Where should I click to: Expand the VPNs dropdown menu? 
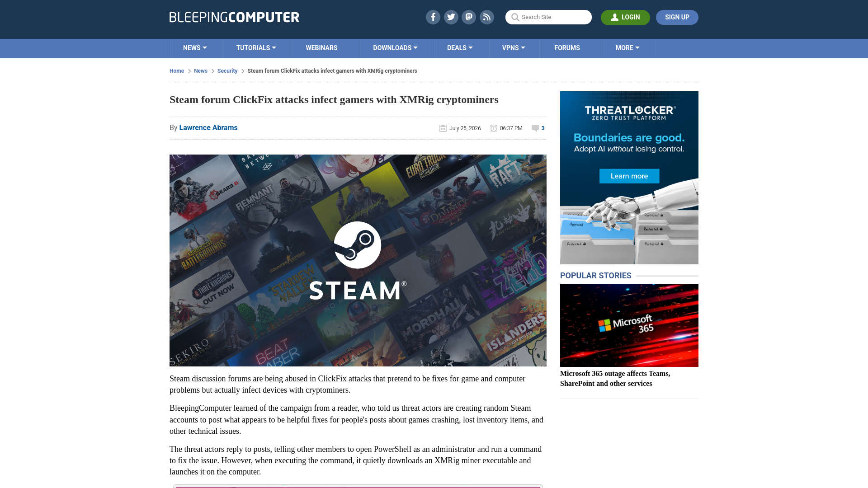514,48
